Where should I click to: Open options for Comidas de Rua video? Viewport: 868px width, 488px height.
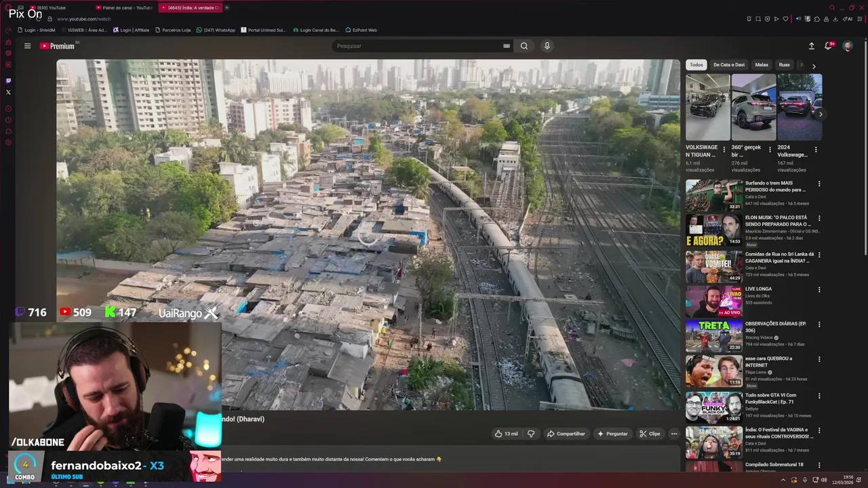point(819,255)
